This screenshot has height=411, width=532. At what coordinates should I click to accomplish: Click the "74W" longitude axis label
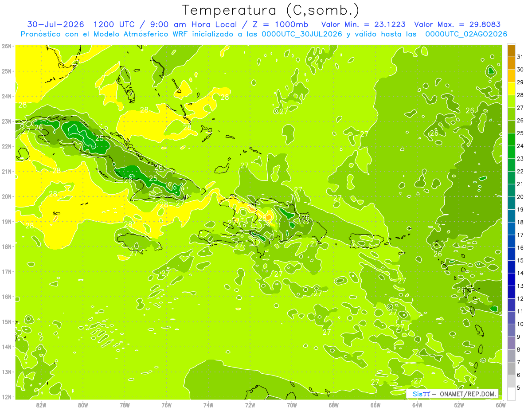pyautogui.click(x=208, y=405)
